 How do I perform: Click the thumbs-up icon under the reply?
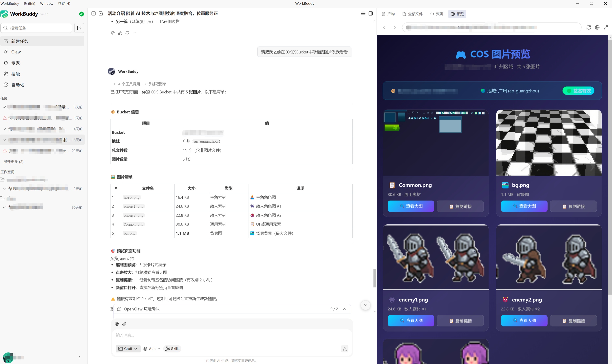coord(120,33)
